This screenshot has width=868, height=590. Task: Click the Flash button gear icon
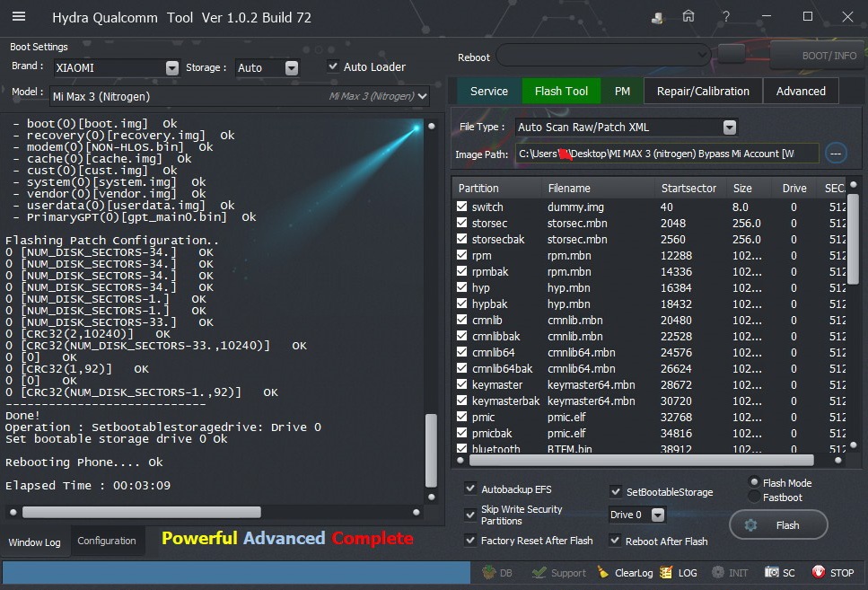pyautogui.click(x=750, y=524)
